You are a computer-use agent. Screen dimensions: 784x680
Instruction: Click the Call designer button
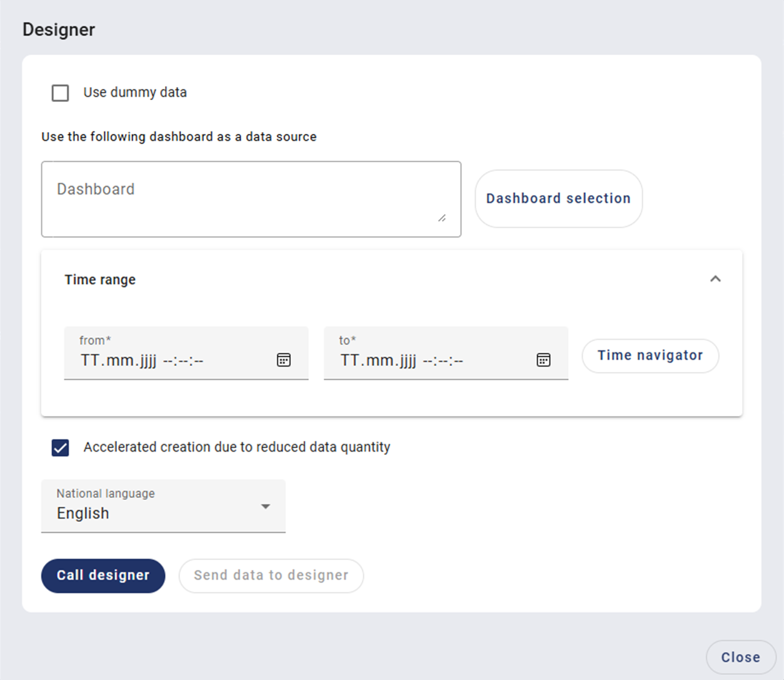click(103, 576)
